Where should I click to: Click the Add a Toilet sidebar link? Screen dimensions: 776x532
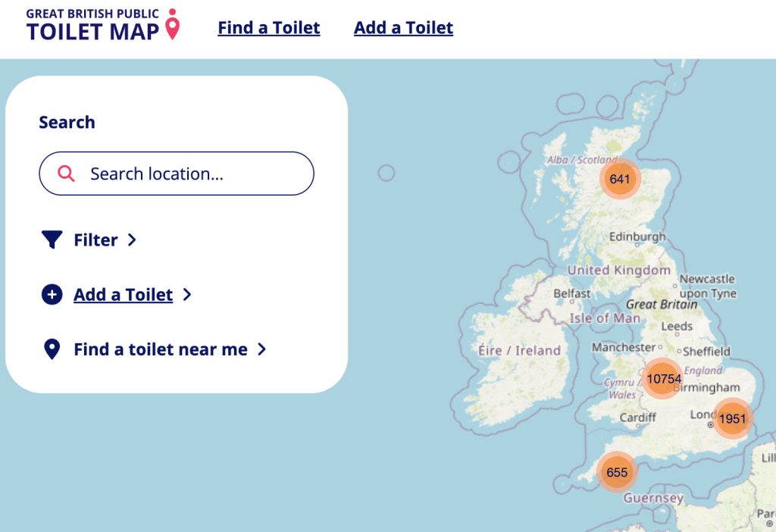[x=123, y=295]
